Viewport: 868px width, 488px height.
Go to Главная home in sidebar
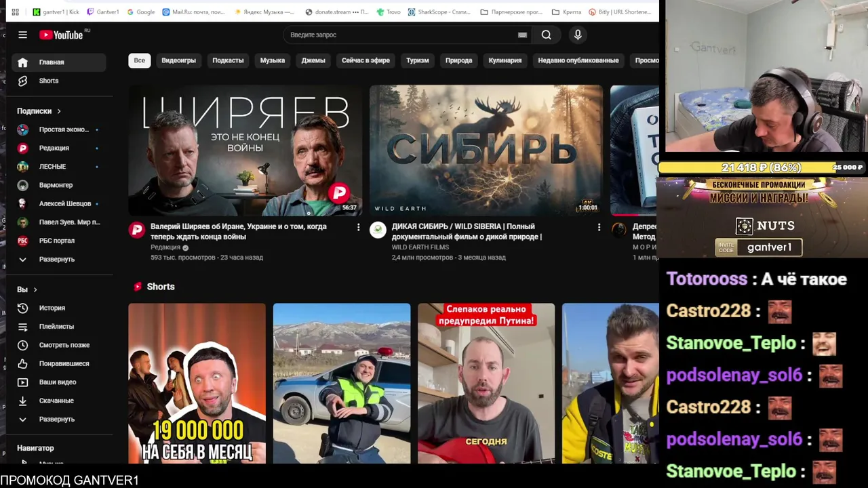click(59, 62)
